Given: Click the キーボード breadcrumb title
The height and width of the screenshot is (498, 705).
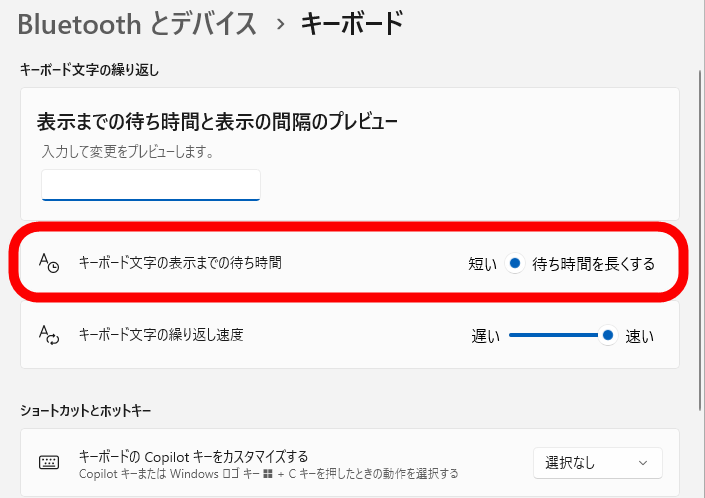Looking at the screenshot, I should point(352,23).
